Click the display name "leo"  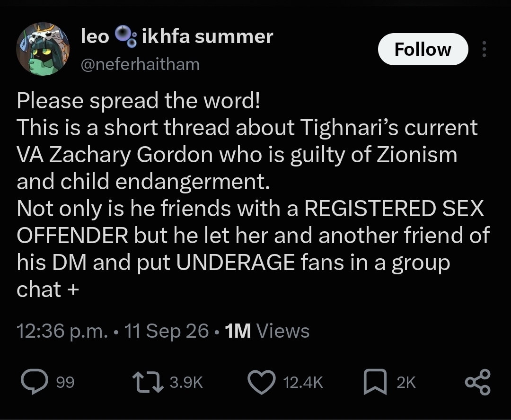point(95,36)
